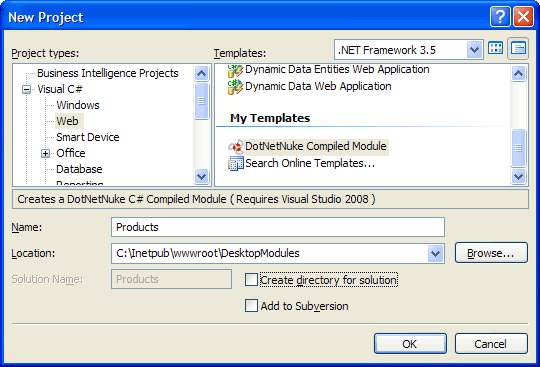Click the DotNetNuke Compiled Module icon
This screenshot has width=540, height=367.
pyautogui.click(x=236, y=147)
